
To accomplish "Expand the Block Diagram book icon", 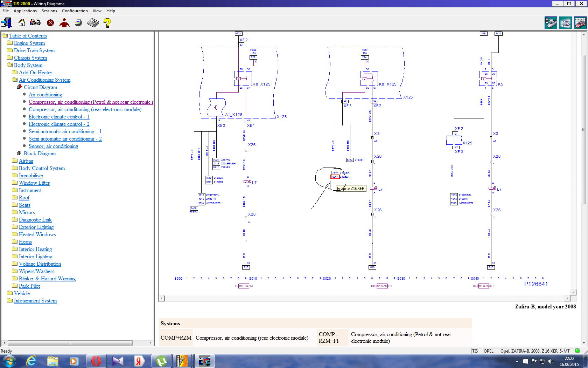I will [x=19, y=153].
